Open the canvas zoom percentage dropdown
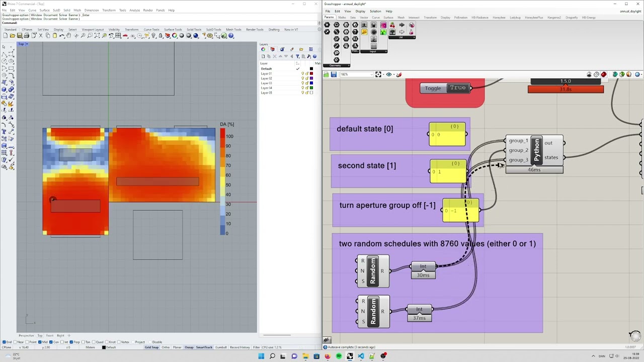This screenshot has width=644, height=362. point(371,74)
